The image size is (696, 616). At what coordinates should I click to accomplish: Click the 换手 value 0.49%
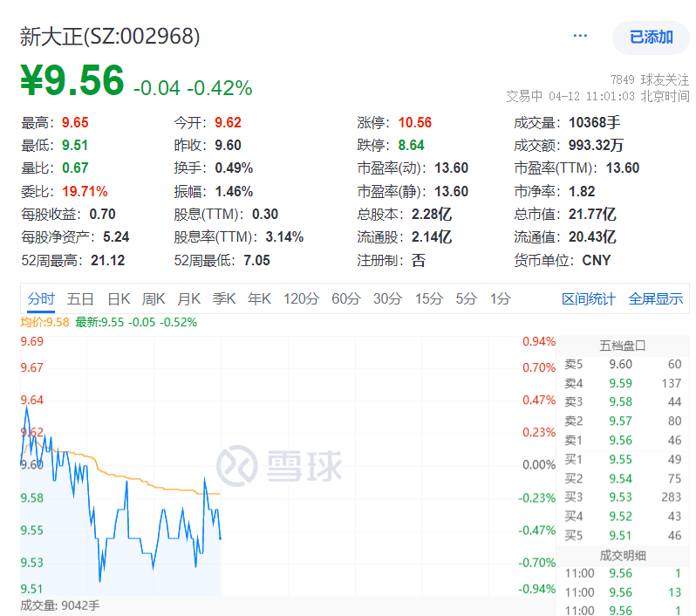(234, 168)
